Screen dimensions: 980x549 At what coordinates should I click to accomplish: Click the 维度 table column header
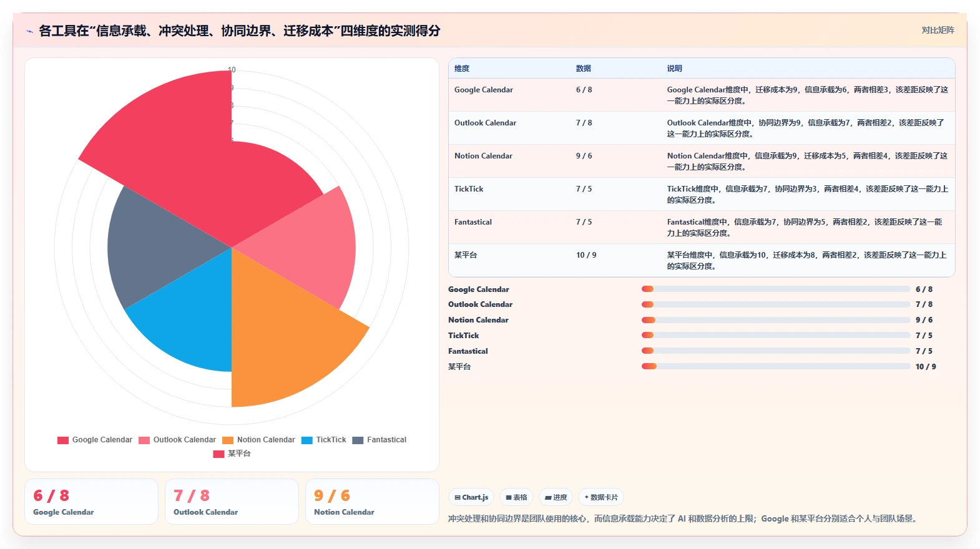(462, 69)
